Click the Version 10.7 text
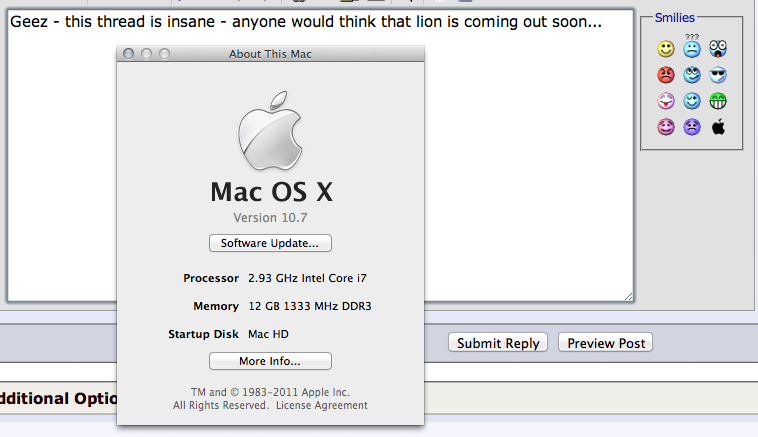 [270, 218]
